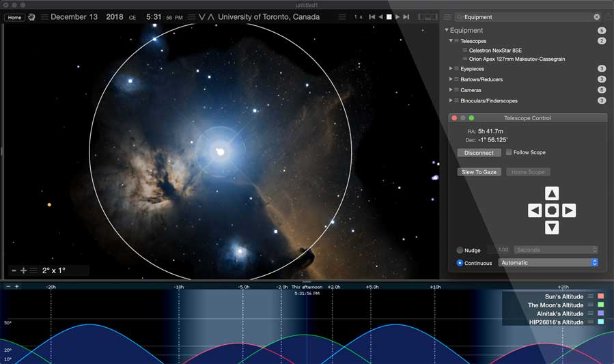This screenshot has width=614, height=364.
Task: Expand the Eyepieces category
Action: click(x=451, y=69)
